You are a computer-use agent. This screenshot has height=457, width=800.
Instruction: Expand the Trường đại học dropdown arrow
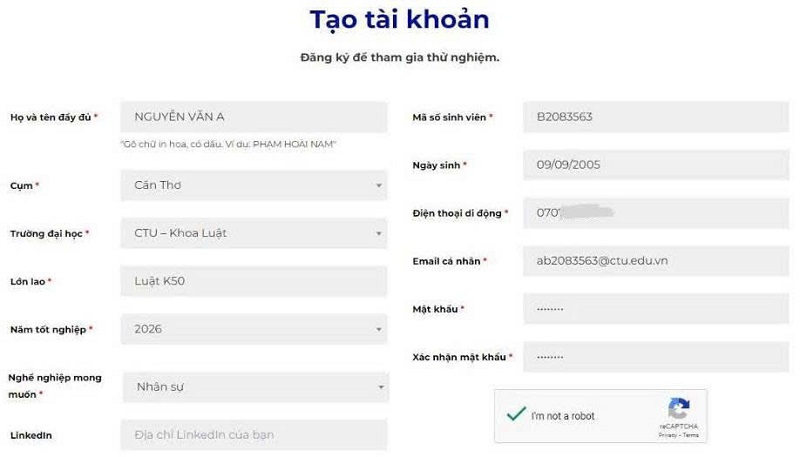tap(379, 234)
